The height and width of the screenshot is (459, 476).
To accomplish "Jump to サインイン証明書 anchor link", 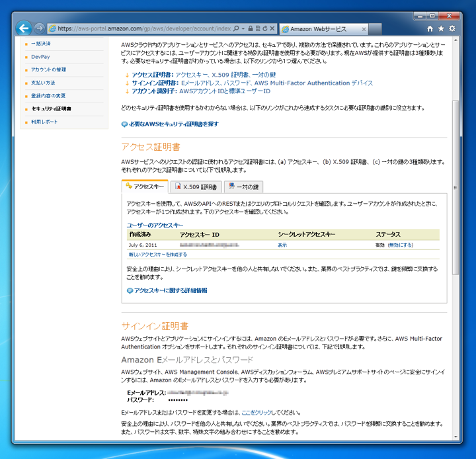I will 253,83.
